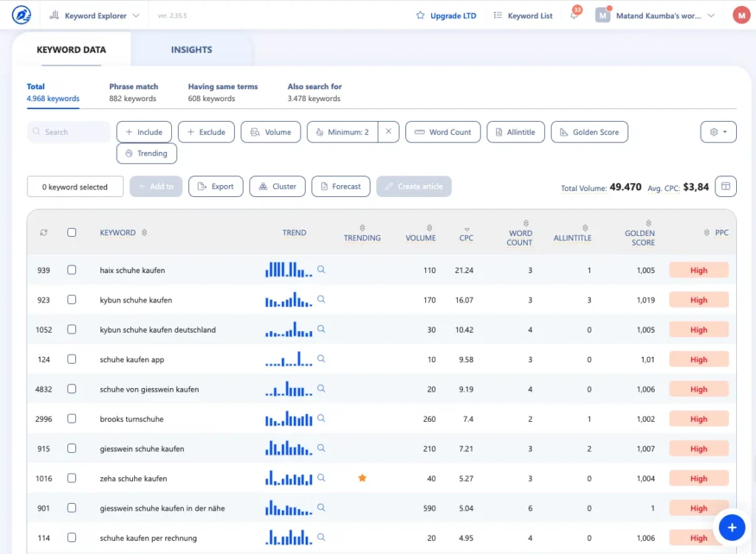This screenshot has width=756, height=554.
Task: Open the column layout icon near Avg. CPC
Action: click(725, 187)
